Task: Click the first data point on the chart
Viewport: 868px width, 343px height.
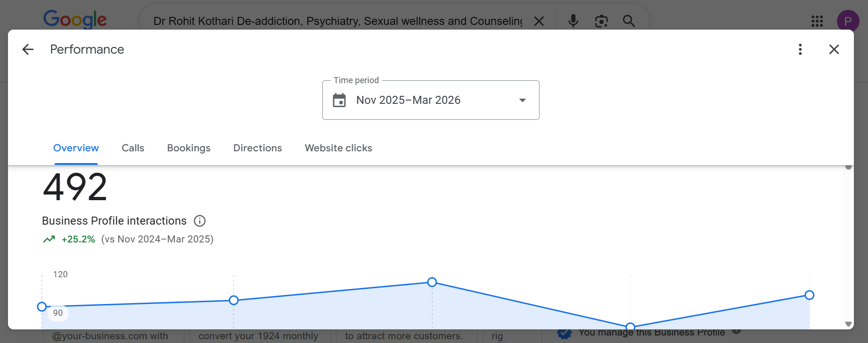Action: [42, 307]
